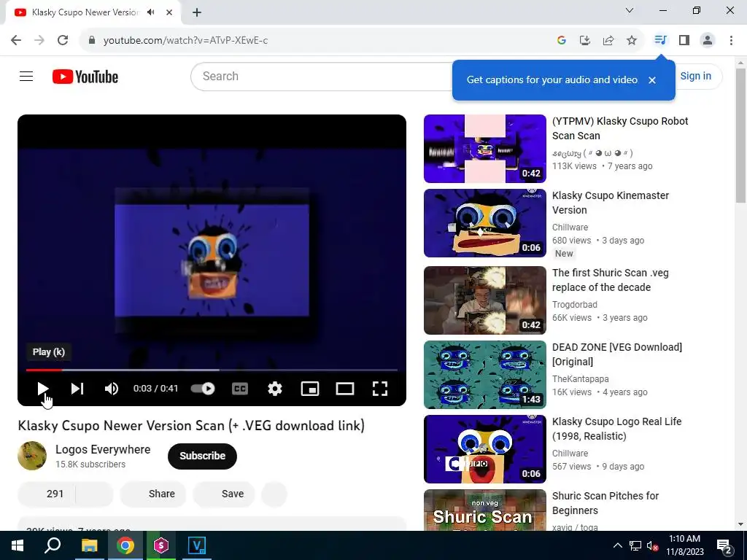Screen dimensions: 747x560
Task: Open the thumbnail for Klasky Csupo Robot Scan Scan
Action: pos(485,149)
